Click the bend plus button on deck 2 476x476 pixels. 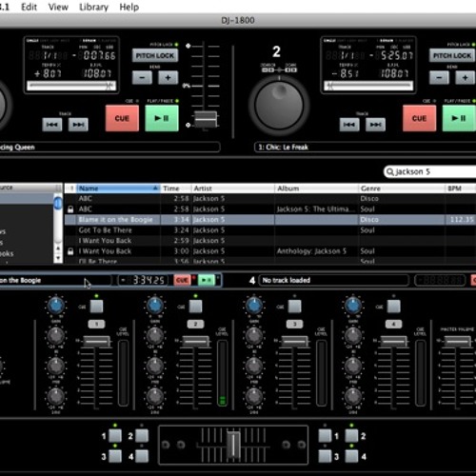click(466, 77)
